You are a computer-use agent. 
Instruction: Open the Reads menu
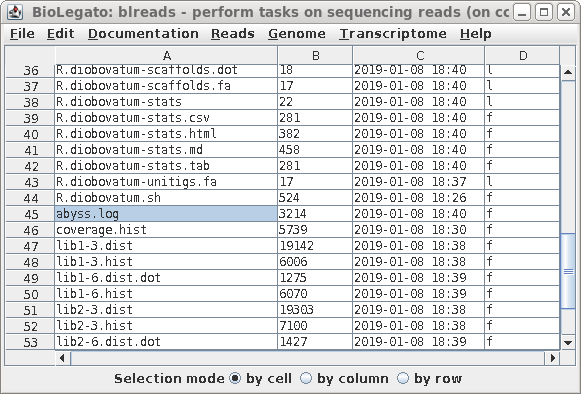233,34
